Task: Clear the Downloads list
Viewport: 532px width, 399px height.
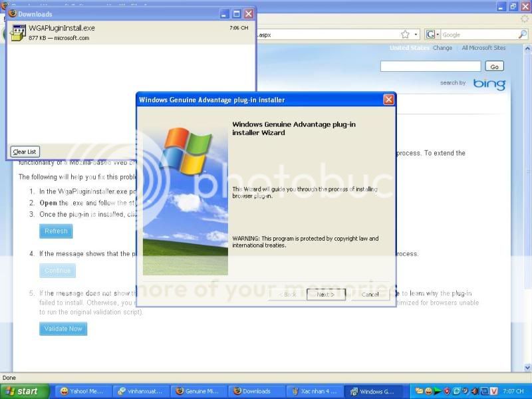Action: click(x=25, y=152)
